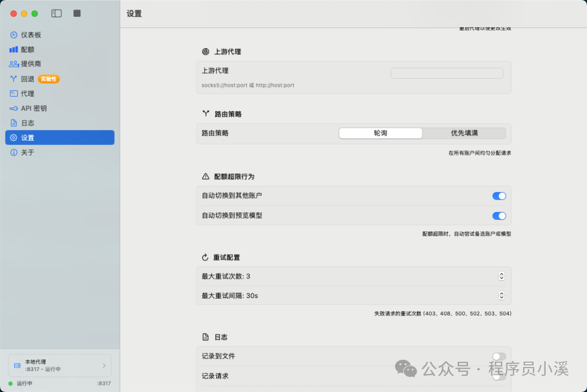This screenshot has height=392, width=587.
Task: Open the 代理 proxy page
Action: [x=60, y=93]
